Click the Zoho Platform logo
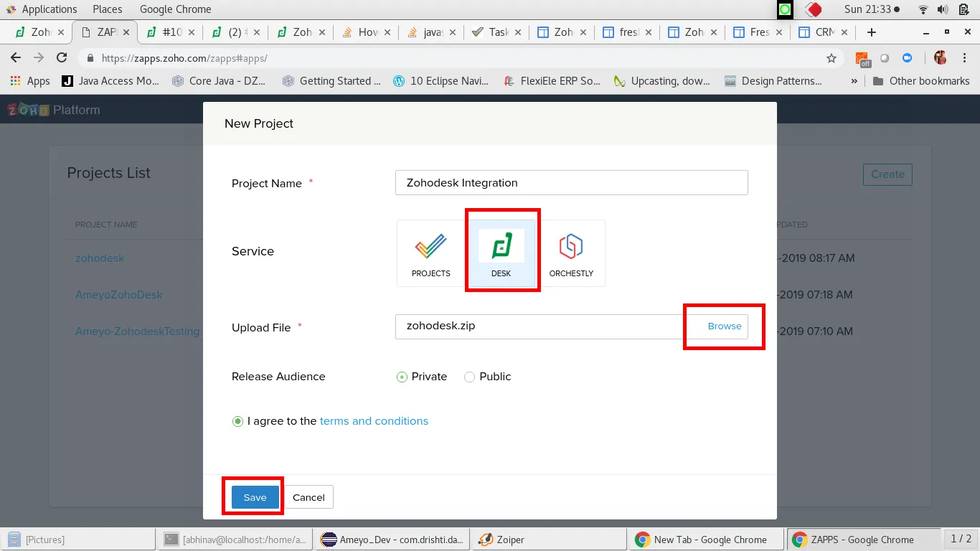 click(x=54, y=110)
